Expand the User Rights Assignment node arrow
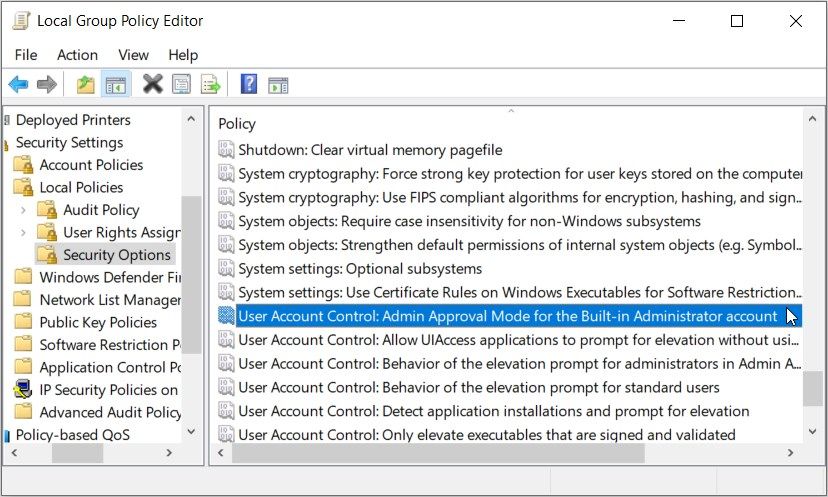 coord(23,232)
